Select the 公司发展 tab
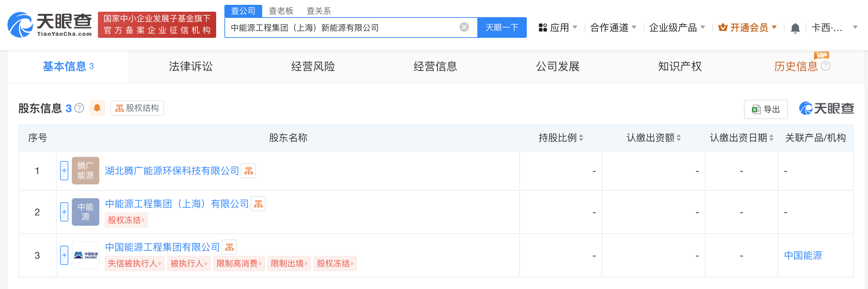 click(558, 66)
